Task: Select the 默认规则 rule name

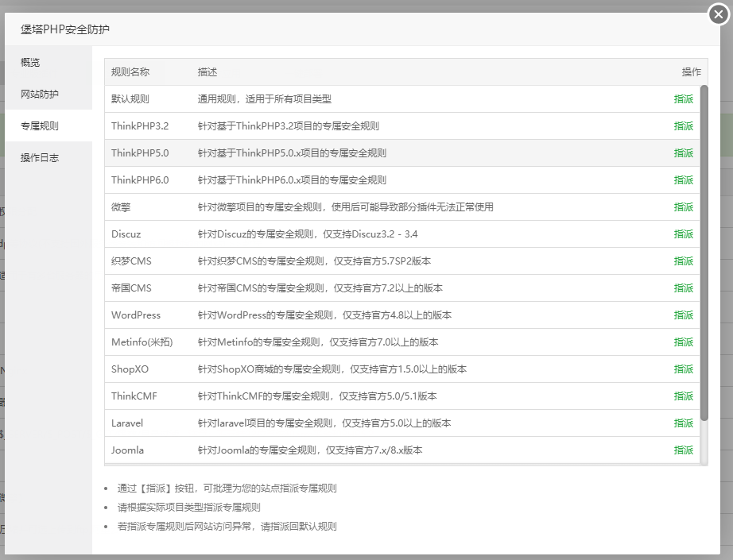Action: (x=130, y=99)
